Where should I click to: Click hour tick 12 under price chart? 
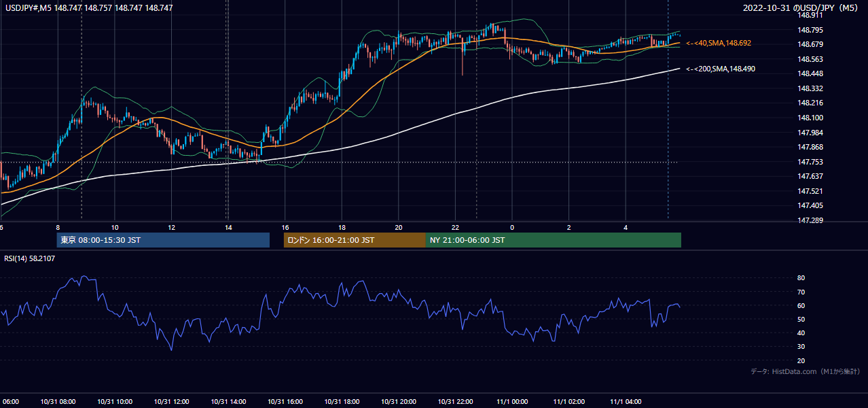pos(172,227)
